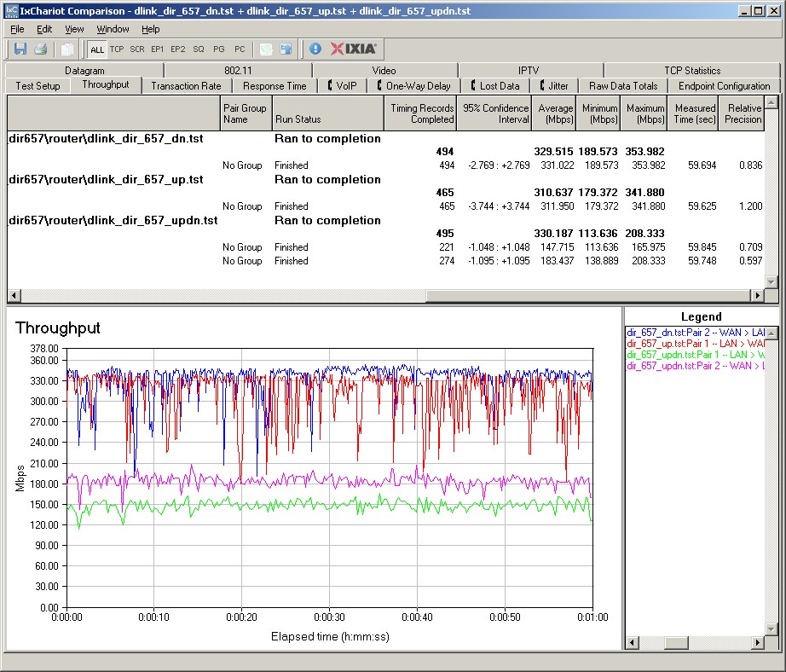
Task: Click the Measured Time (sec) column header
Action: click(693, 113)
